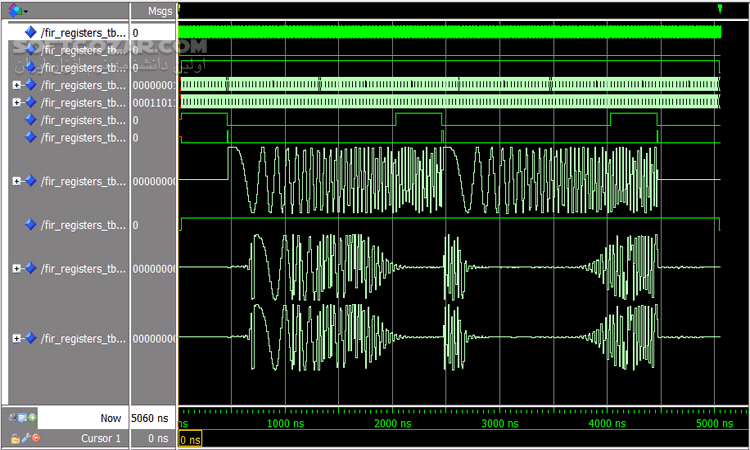Toggle the padlock to lock Cursor 1
The height and width of the screenshot is (450, 750).
pyautogui.click(x=13, y=438)
